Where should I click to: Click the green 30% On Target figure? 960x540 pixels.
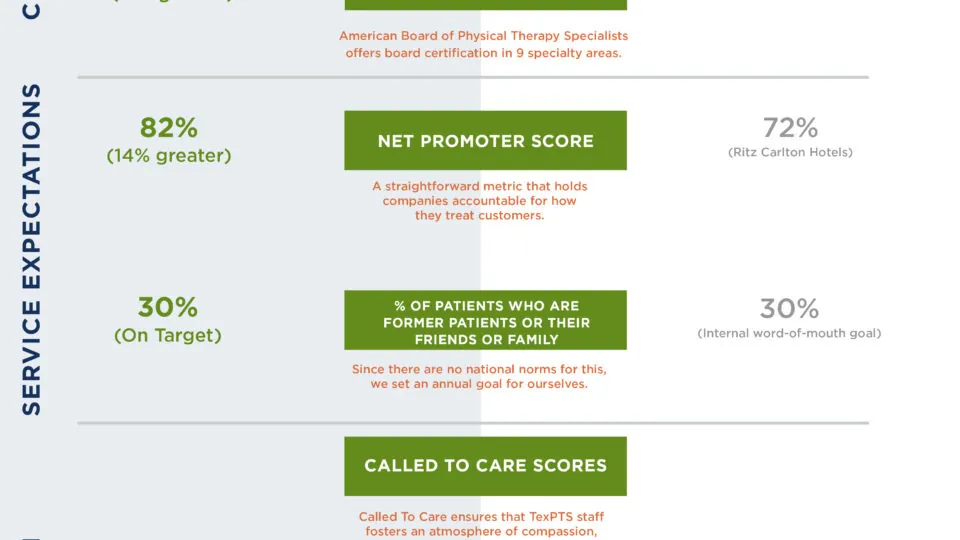click(x=168, y=307)
